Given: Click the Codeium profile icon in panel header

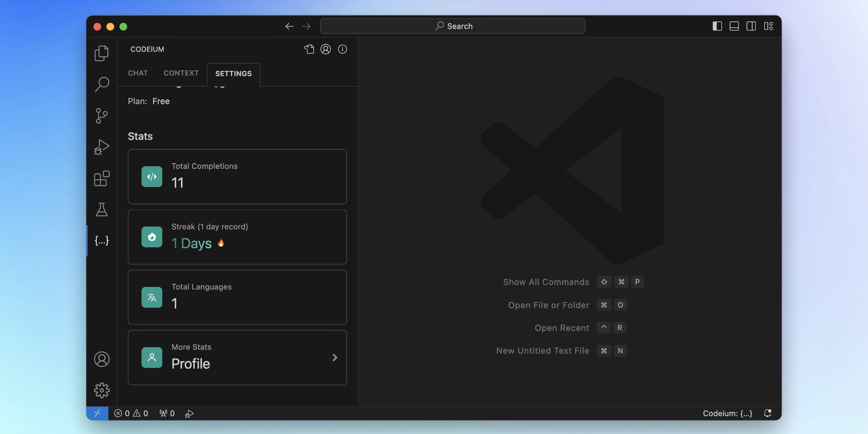Looking at the screenshot, I should point(325,49).
